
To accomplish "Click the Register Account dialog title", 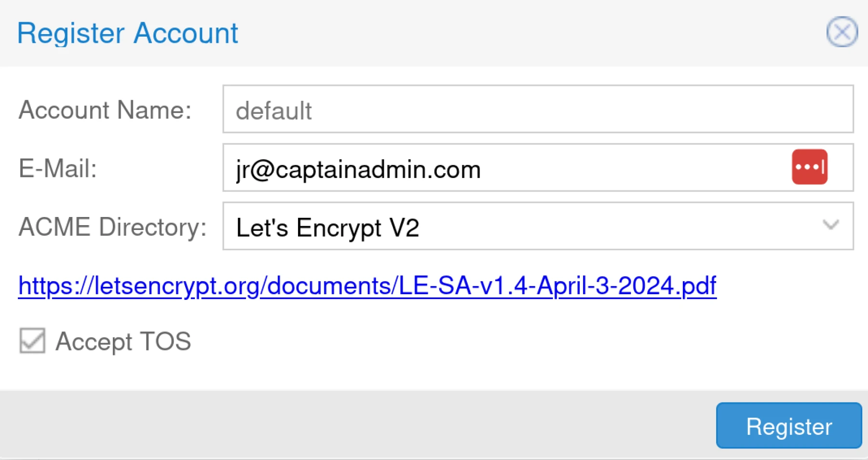I will [x=127, y=33].
